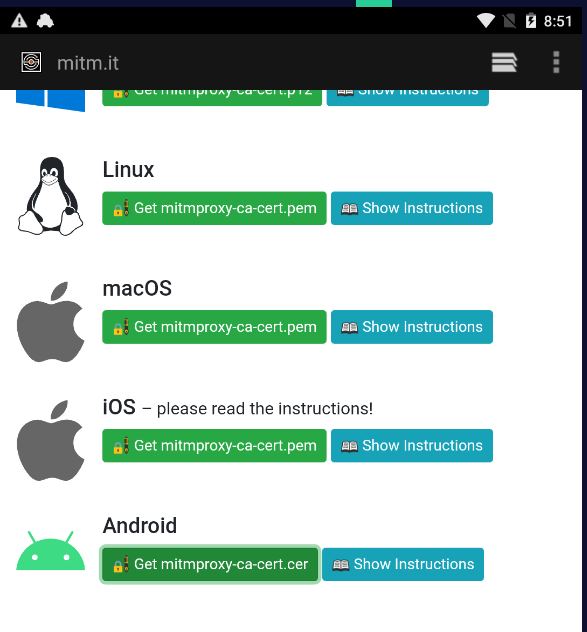Click the Linux Tux penguin logo
The height and width of the screenshot is (632, 587).
click(x=50, y=196)
